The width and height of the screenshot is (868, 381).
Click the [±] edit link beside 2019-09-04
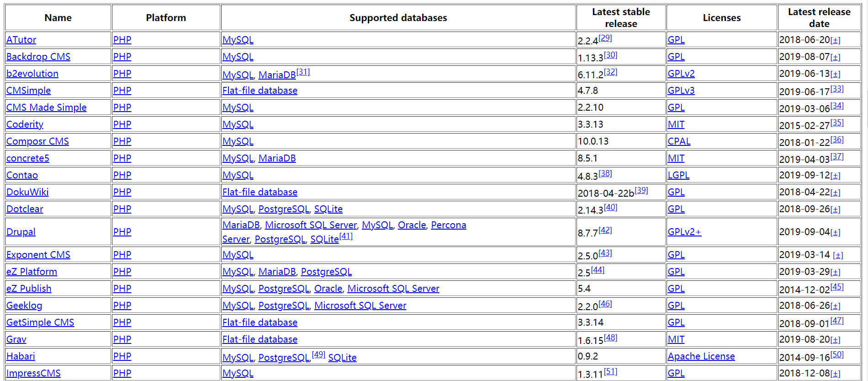tap(835, 233)
